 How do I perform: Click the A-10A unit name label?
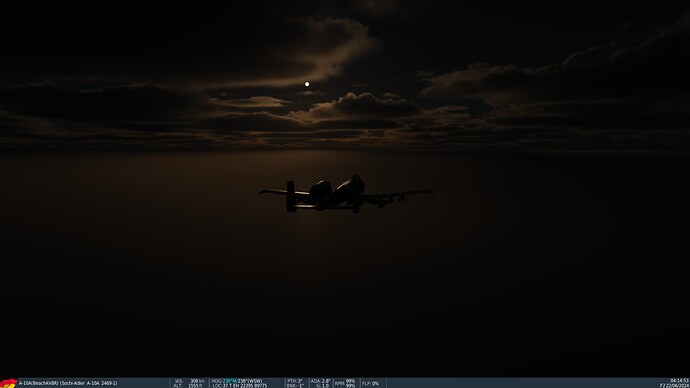(68, 383)
